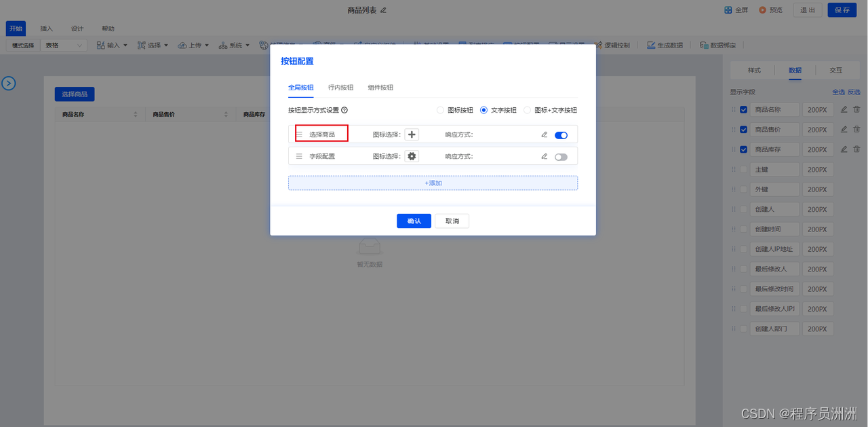The width and height of the screenshot is (868, 427).
Task: Click the help icon next to 按钮显示方式设置
Action: [x=344, y=110]
